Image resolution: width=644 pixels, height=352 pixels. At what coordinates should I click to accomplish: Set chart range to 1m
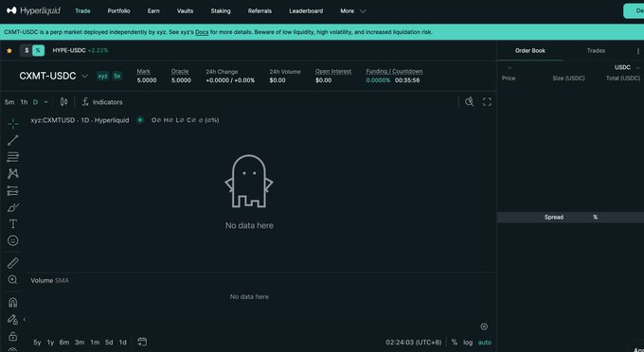pyautogui.click(x=95, y=343)
